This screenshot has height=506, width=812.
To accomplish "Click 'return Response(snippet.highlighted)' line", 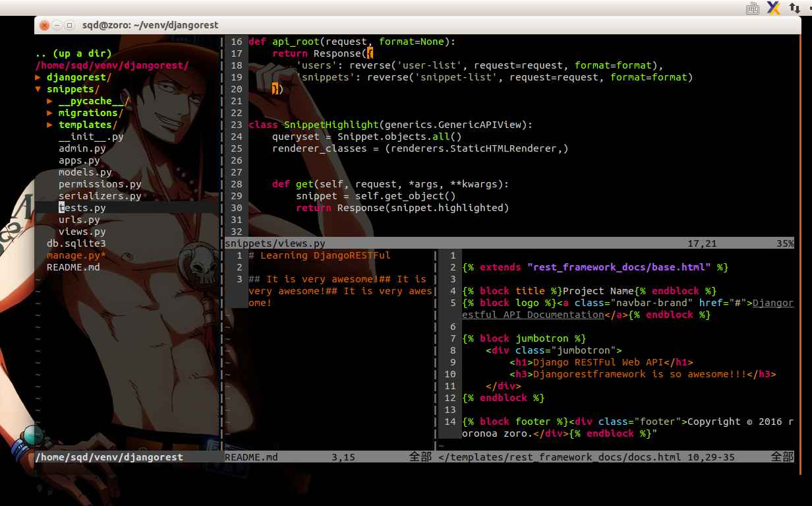I will click(403, 208).
